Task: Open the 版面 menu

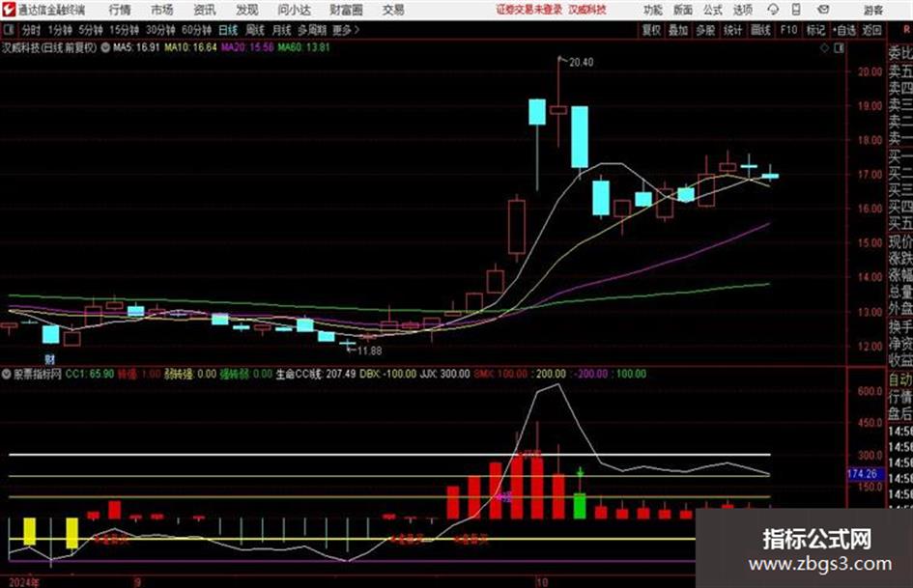Action: (x=683, y=10)
